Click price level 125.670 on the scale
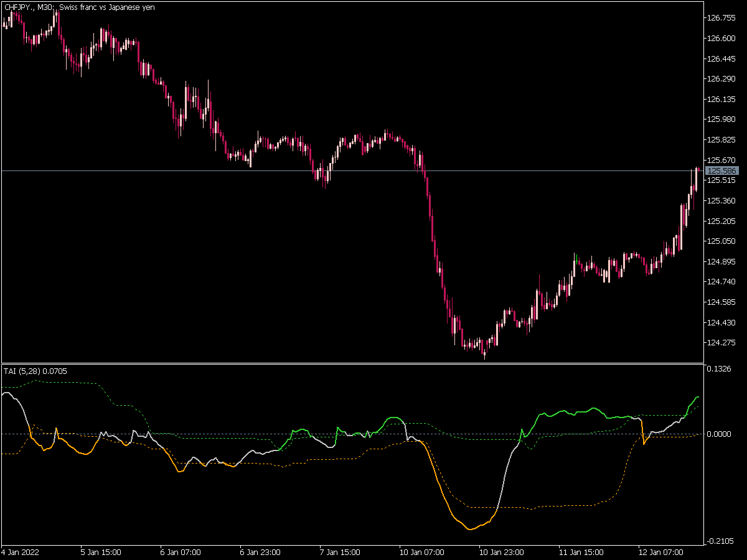Screen dimensions: 747x560 click(722, 161)
